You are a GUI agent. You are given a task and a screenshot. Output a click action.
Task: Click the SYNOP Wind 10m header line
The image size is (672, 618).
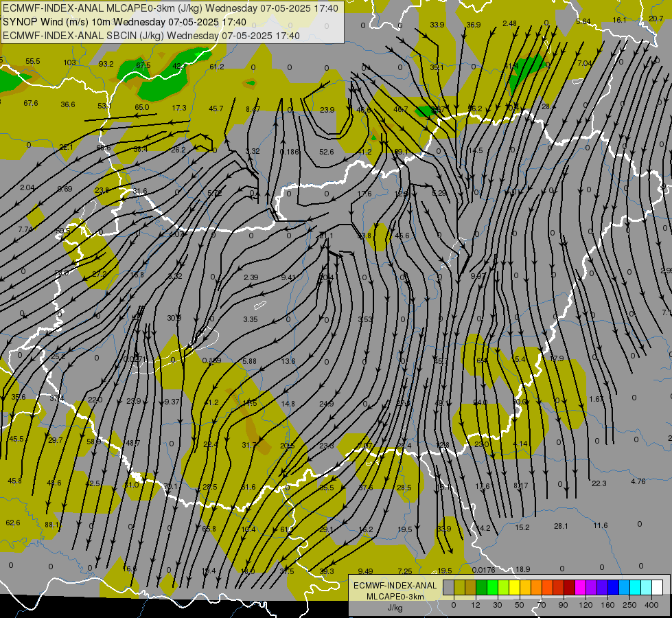coord(125,22)
